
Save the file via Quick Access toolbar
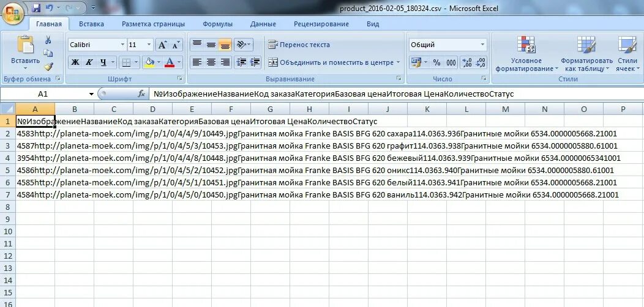coord(36,8)
